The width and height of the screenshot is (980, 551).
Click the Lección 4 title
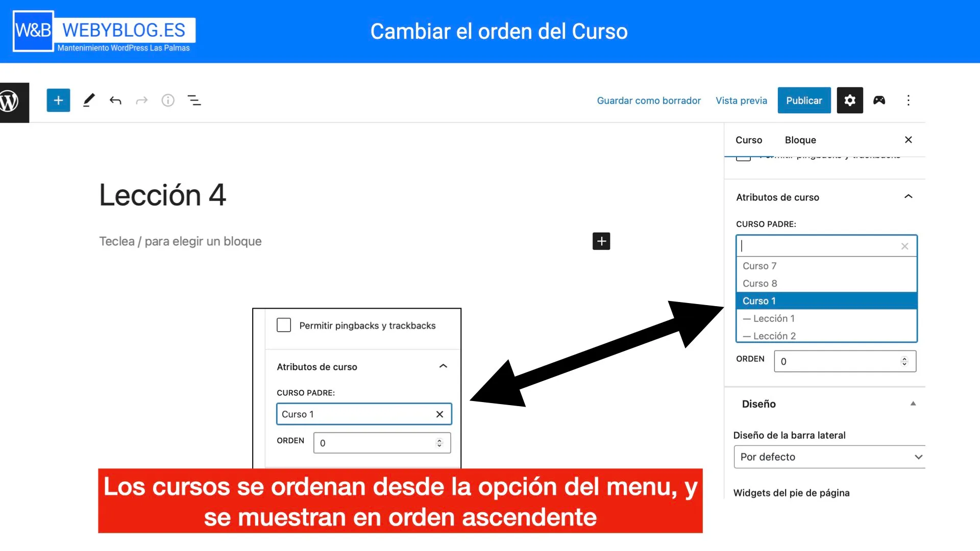pos(162,195)
